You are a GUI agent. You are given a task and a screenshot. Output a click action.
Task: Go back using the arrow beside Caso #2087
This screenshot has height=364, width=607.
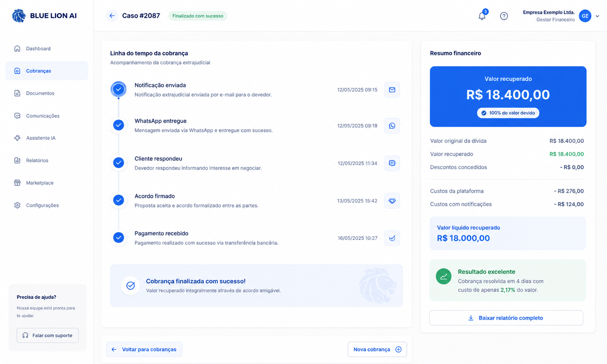[x=112, y=16]
